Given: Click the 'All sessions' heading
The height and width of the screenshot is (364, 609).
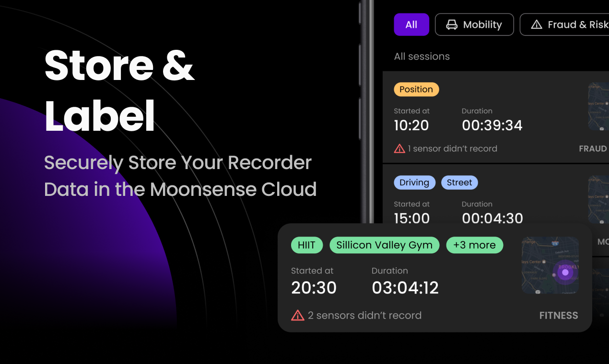Looking at the screenshot, I should 422,56.
